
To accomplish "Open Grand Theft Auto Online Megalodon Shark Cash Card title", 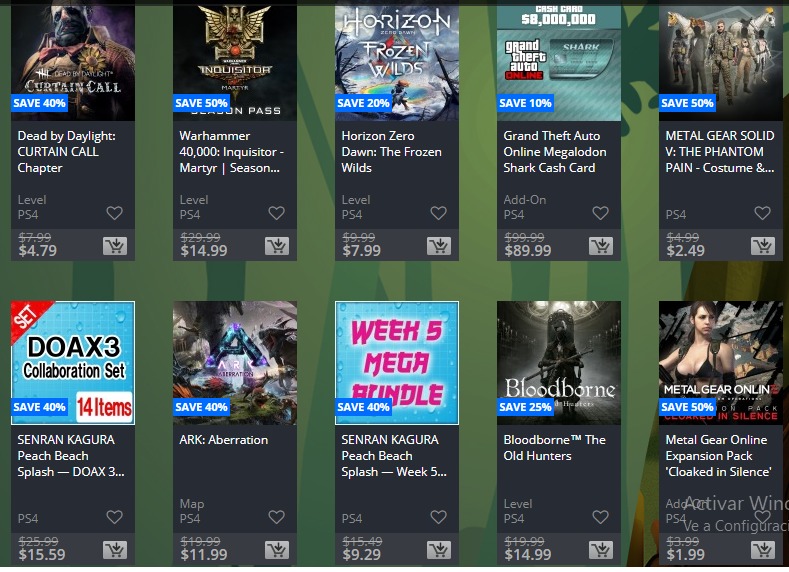I will tap(555, 152).
